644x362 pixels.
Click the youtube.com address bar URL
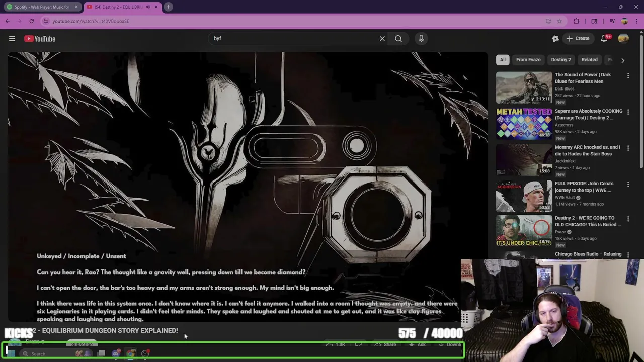click(91, 21)
